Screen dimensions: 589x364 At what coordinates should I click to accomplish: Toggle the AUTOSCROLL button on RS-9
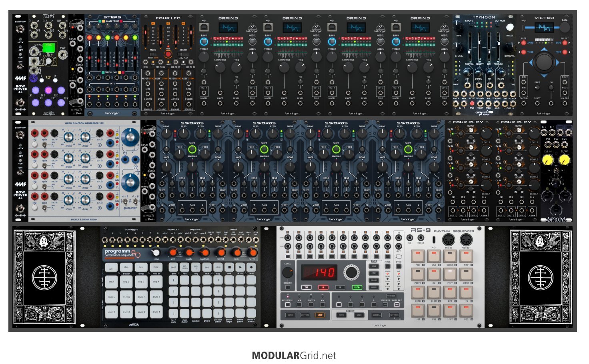[x=287, y=305]
